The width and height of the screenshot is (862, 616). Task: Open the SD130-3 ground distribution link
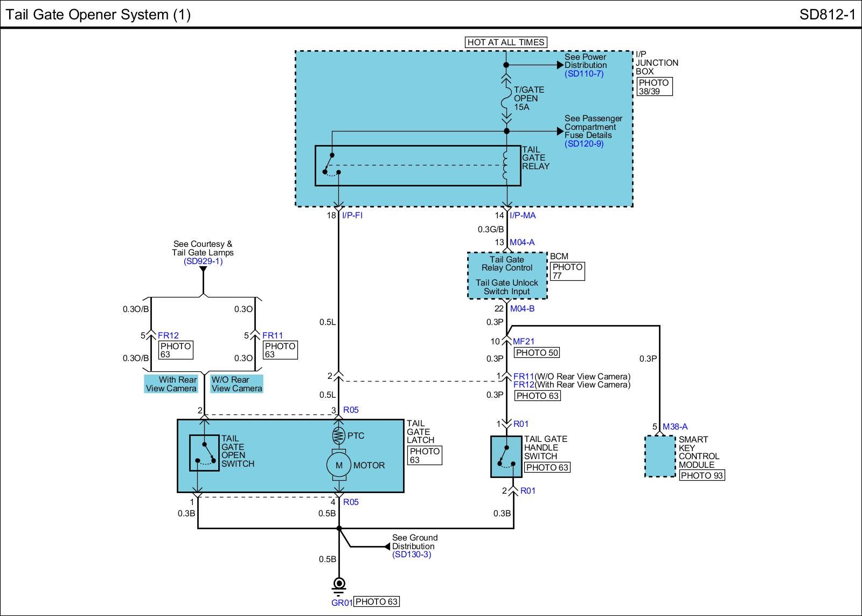[x=412, y=555]
